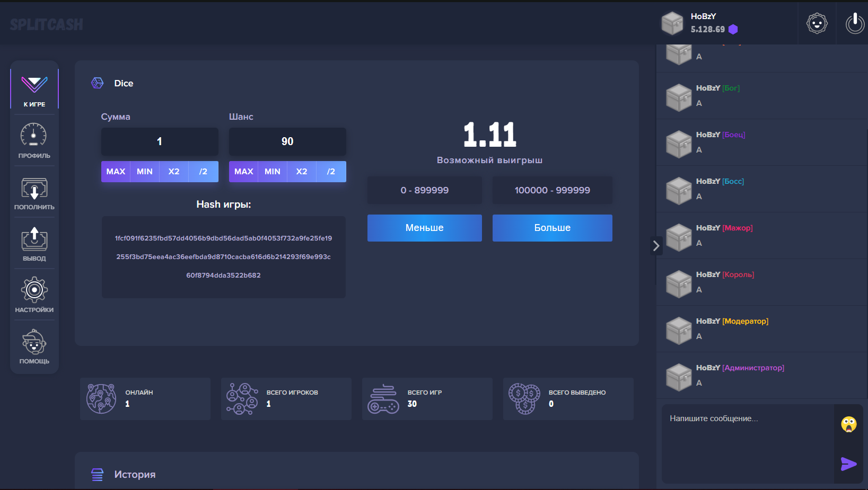
Task: Open the Профиль gauge icon
Action: tap(34, 136)
